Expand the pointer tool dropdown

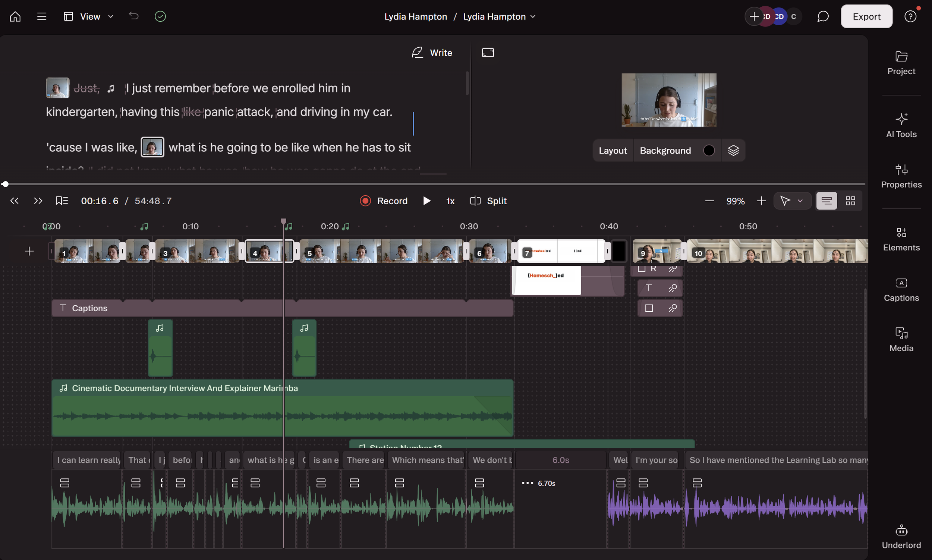coord(800,201)
